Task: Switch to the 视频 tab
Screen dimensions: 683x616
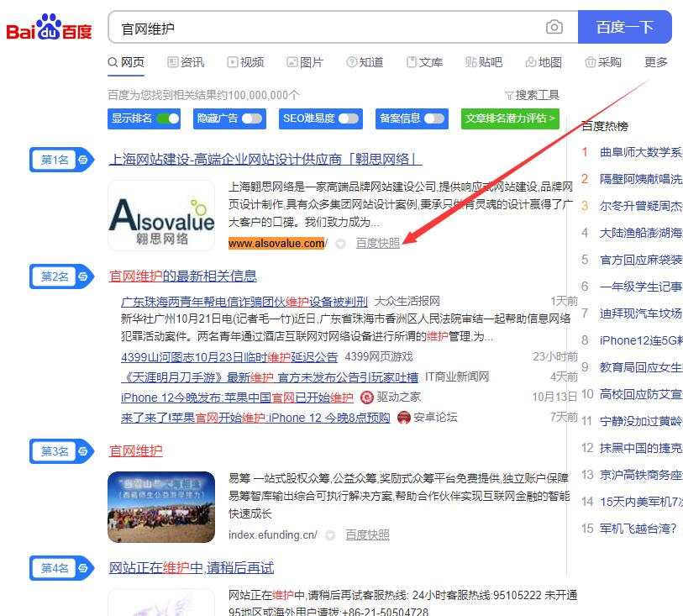Action: [x=245, y=62]
